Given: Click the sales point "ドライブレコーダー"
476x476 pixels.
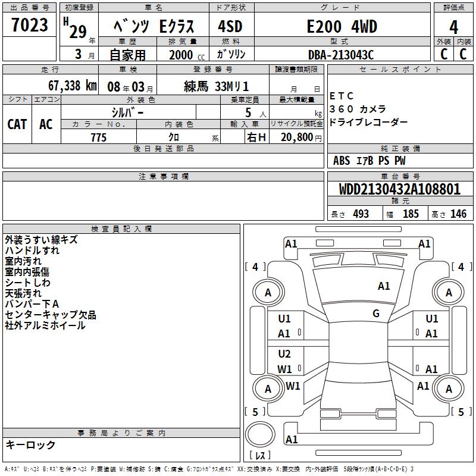Looking at the screenshot, I should [x=368, y=122].
